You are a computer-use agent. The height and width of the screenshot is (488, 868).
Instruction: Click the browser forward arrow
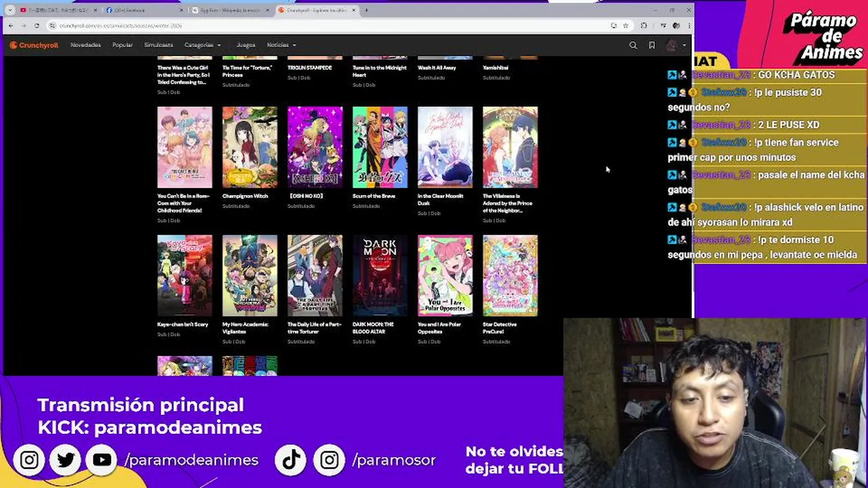[x=24, y=26]
